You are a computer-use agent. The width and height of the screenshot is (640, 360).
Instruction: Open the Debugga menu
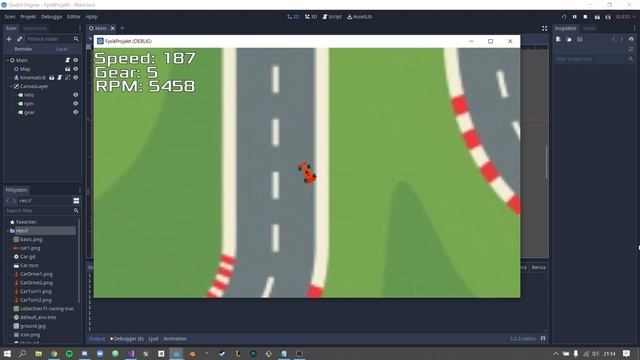click(x=51, y=17)
